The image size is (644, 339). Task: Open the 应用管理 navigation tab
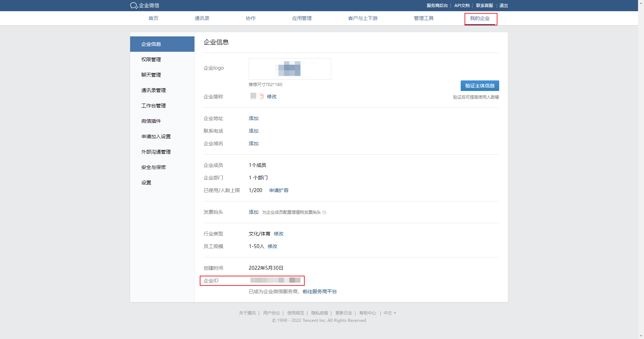(x=302, y=18)
